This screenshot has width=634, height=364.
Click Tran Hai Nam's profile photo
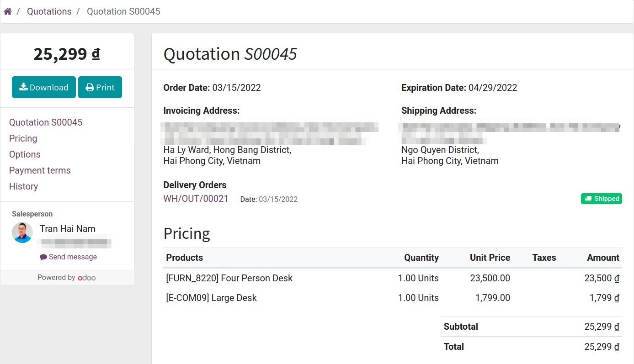pos(22,232)
